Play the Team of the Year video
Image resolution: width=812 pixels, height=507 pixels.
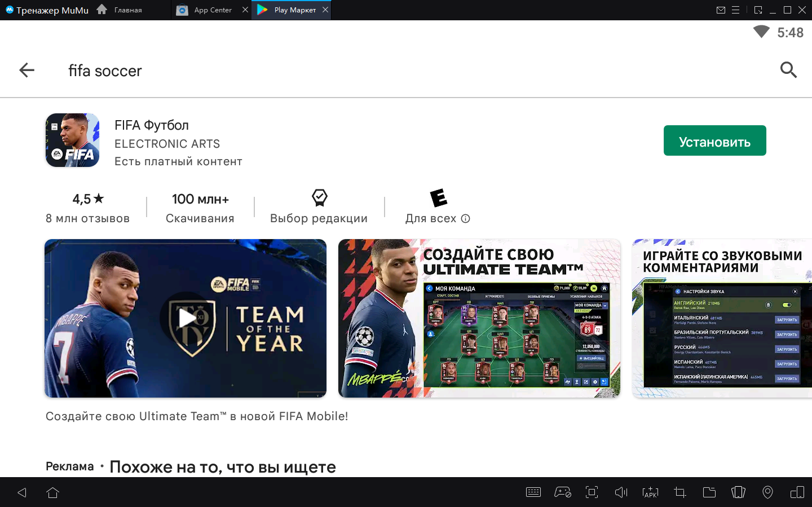pyautogui.click(x=186, y=318)
